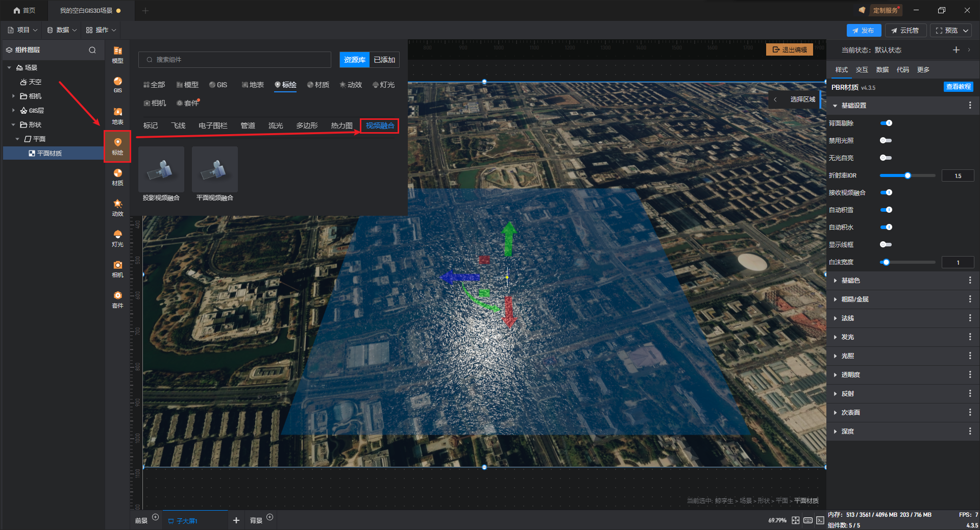Click the 发布 publish button
Viewport: 980px width, 530px height.
coord(864,31)
